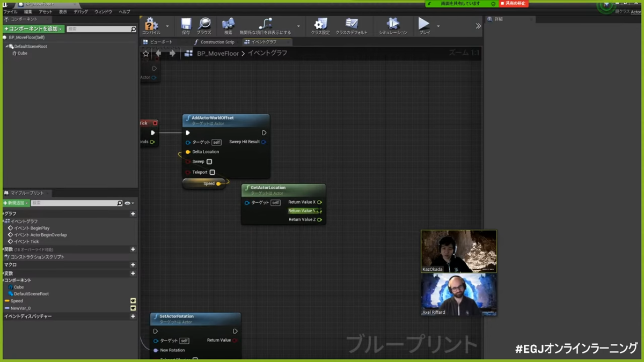The height and width of the screenshot is (362, 644).
Task: Open My Blueprint view options eye dropdown
Action: coord(129,203)
